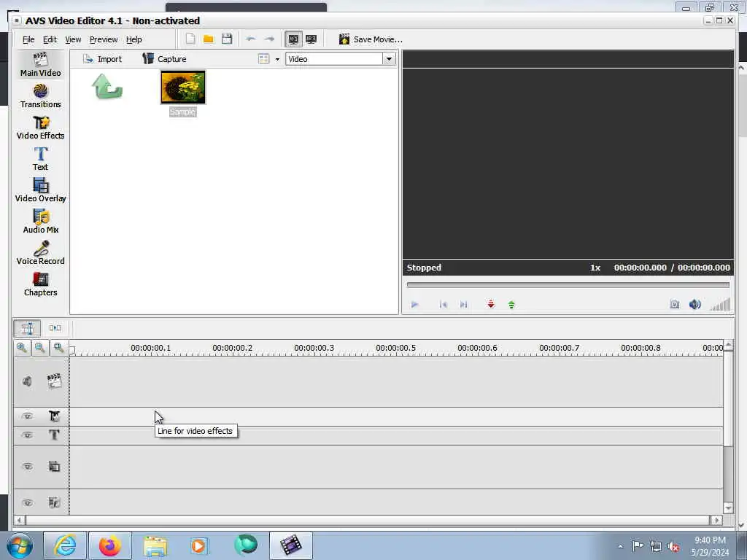Switch to timeline view mode

tap(27, 328)
